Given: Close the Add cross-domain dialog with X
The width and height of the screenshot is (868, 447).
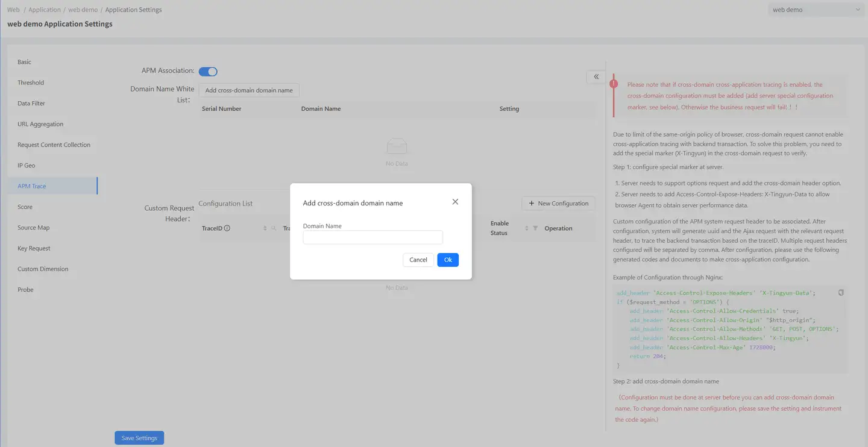Looking at the screenshot, I should click(x=455, y=202).
